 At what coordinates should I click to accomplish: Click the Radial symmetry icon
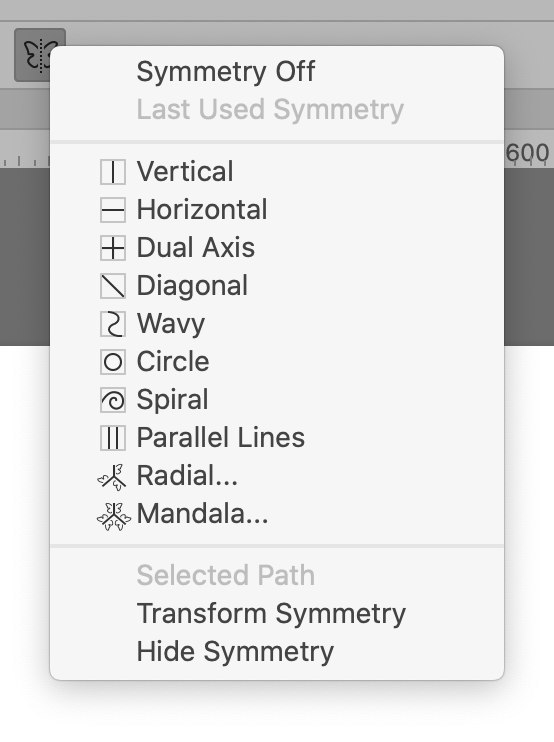pos(112,477)
